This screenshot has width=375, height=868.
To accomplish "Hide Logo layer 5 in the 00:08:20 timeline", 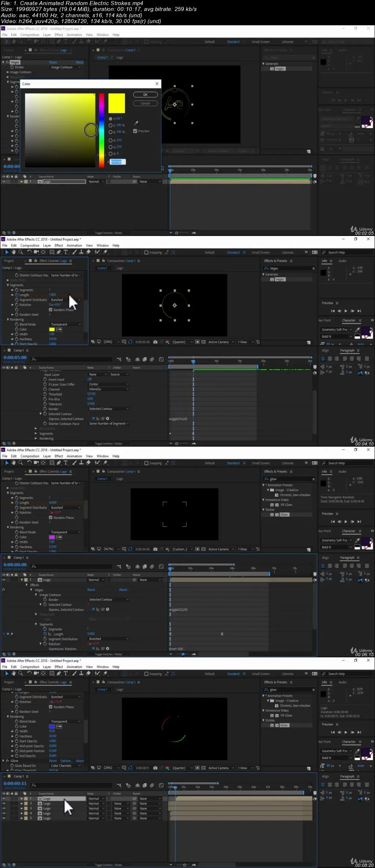I will coord(4,818).
